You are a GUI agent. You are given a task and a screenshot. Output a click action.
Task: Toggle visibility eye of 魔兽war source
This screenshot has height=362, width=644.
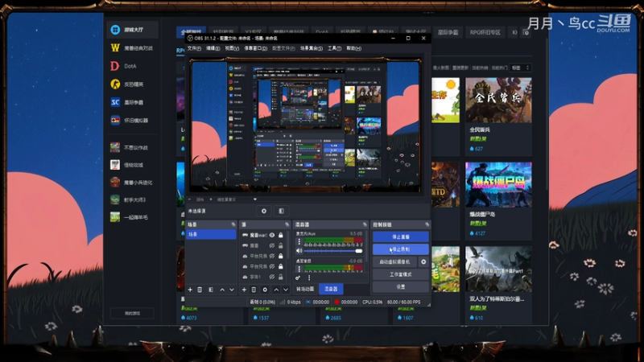pos(272,235)
